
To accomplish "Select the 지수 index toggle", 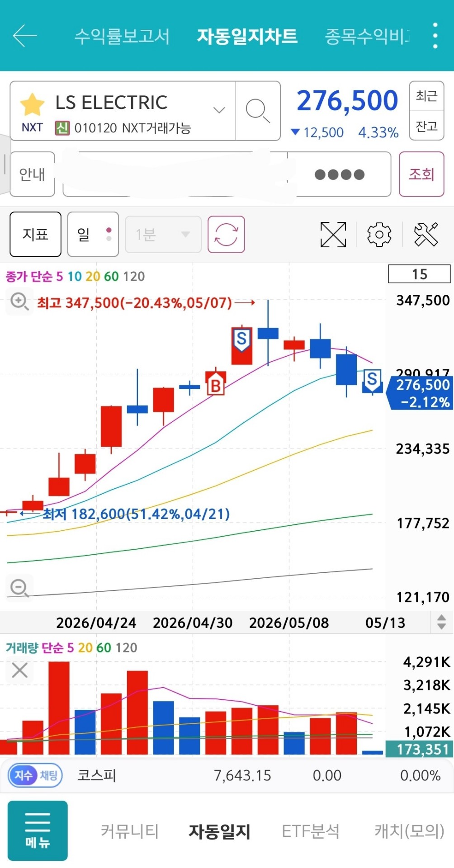I will [23, 775].
